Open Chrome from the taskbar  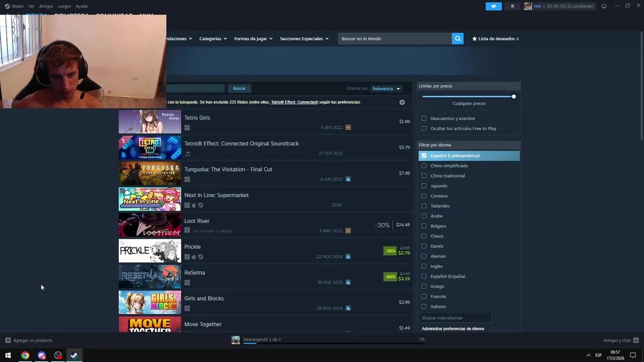click(25, 355)
